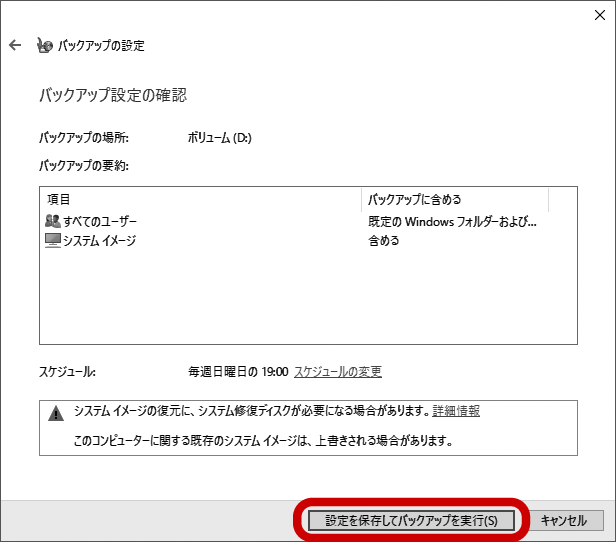The height and width of the screenshot is (542, 616).
Task: Click the バックアップ設定の確認 heading
Action: click(x=112, y=96)
